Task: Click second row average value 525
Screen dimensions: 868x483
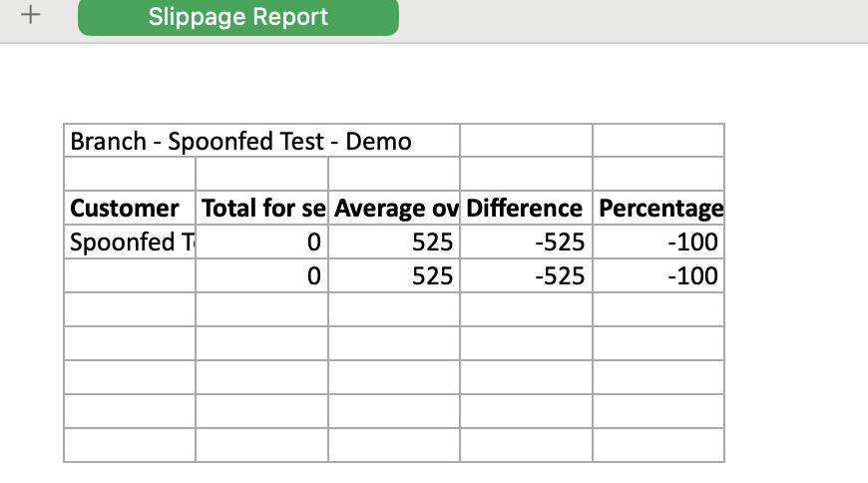Action: [x=394, y=275]
